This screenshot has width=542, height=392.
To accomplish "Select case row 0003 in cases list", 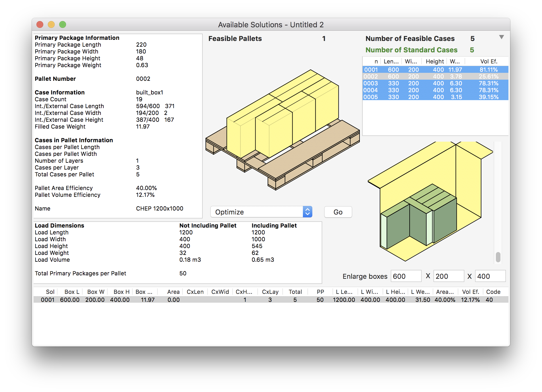I will point(435,83).
